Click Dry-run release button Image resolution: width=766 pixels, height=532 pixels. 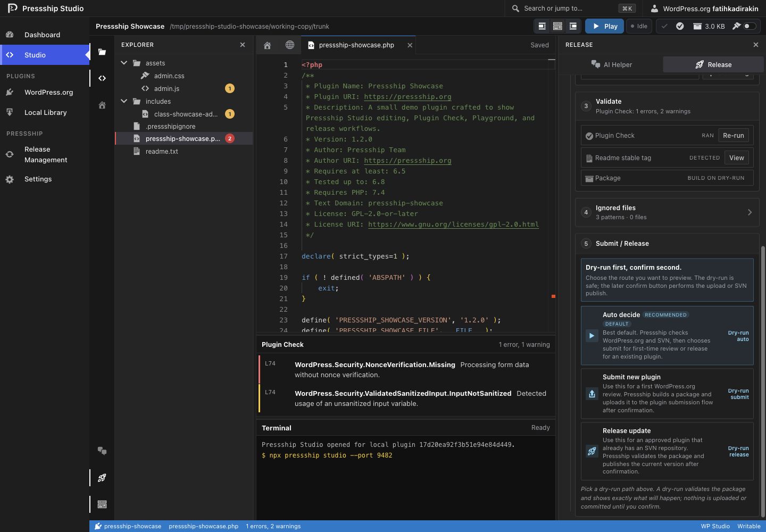738,451
